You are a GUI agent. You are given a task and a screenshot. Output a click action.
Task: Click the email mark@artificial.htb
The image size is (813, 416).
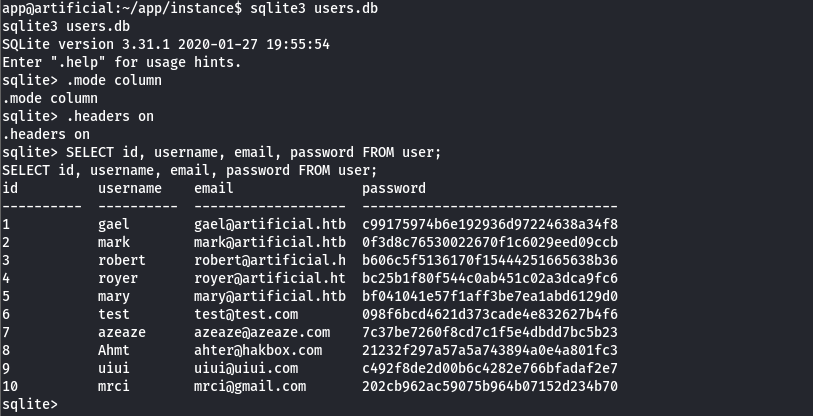pyautogui.click(x=269, y=242)
